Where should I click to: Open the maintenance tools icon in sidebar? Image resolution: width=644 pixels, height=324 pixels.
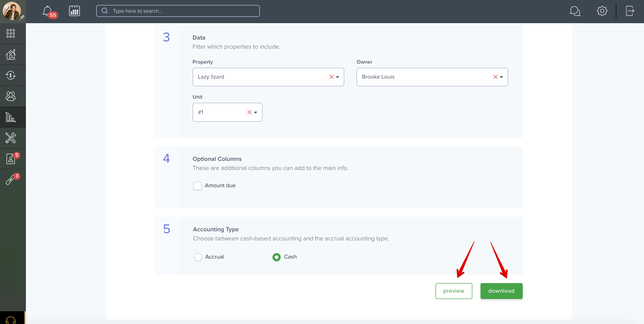11,138
